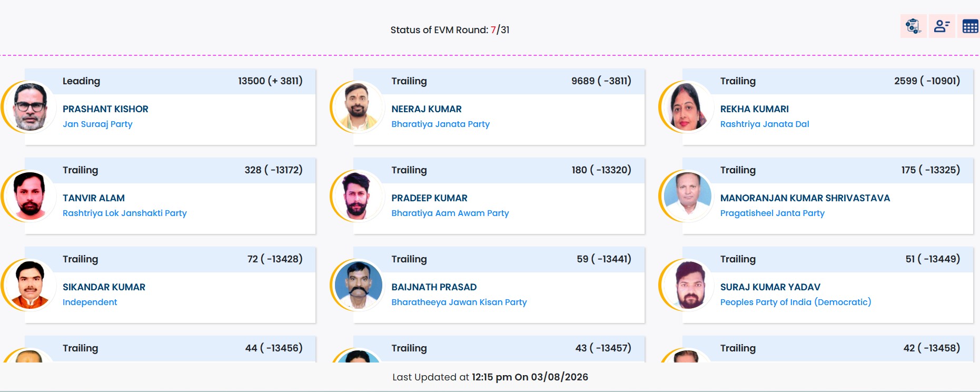Viewport: 980px width, 392px height.
Task: Open Peoples Party of India (Democratic) link
Action: pos(796,302)
